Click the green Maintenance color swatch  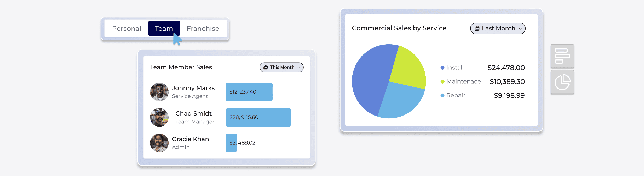coord(442,81)
